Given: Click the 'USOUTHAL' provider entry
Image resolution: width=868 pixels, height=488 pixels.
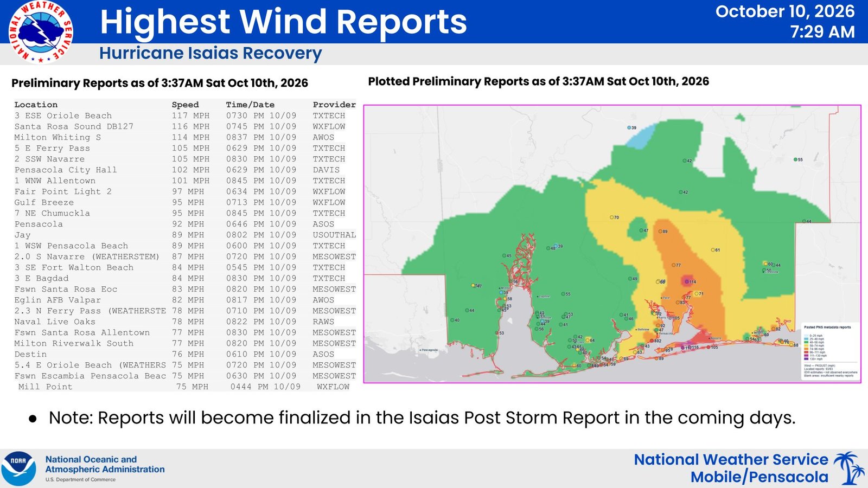Looking at the screenshot, I should coord(334,235).
